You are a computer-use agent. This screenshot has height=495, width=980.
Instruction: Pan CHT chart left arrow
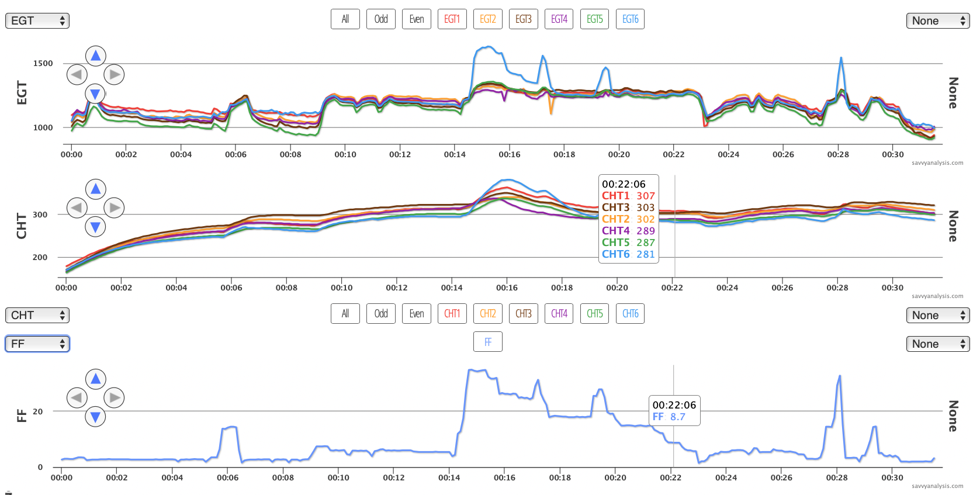pyautogui.click(x=77, y=207)
